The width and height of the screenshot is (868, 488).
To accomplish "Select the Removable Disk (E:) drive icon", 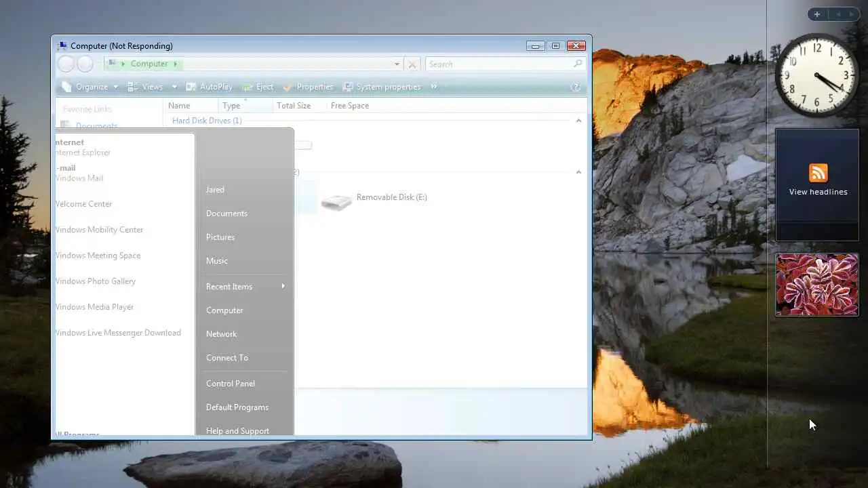I will 336,201.
